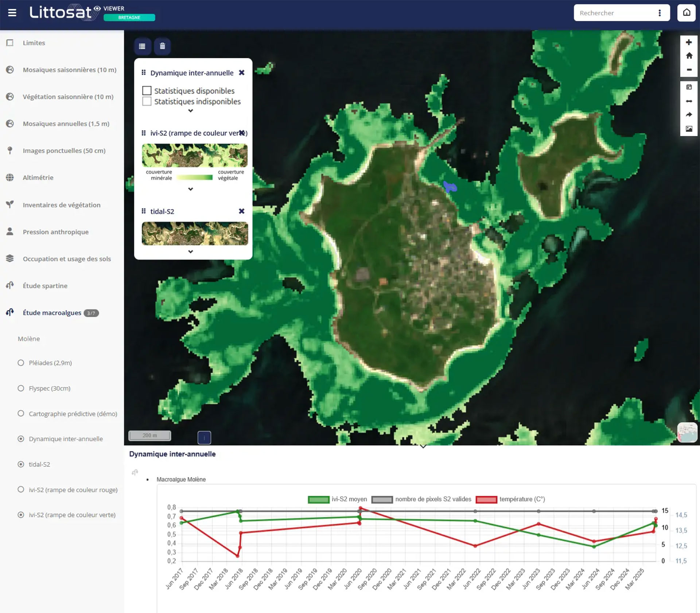Check the Statistiques disponibles checkbox
The image size is (700, 613).
(147, 91)
